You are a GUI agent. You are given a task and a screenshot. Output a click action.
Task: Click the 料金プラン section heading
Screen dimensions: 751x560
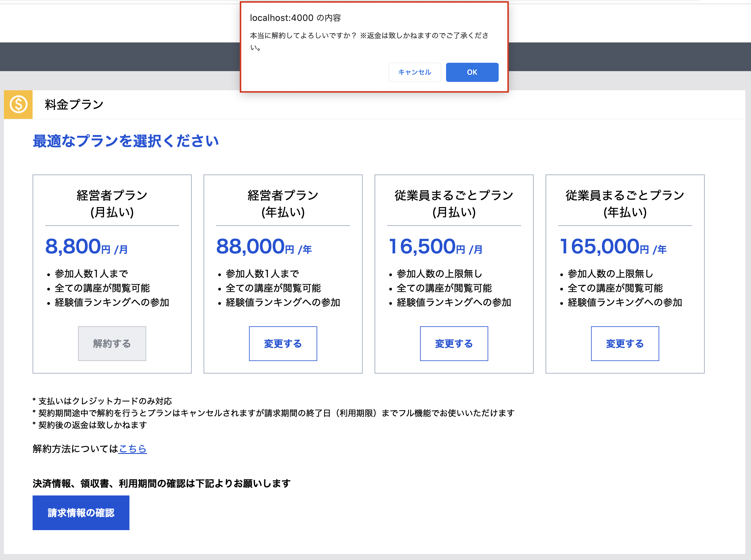tap(74, 104)
